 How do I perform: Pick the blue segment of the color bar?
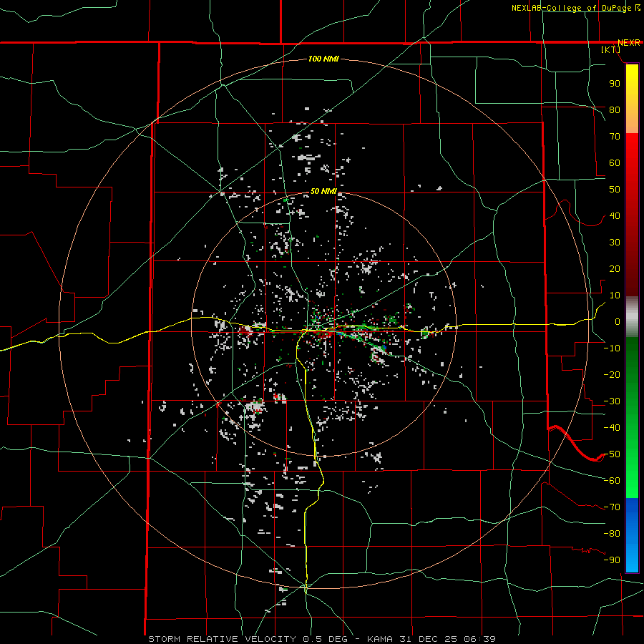click(x=632, y=535)
